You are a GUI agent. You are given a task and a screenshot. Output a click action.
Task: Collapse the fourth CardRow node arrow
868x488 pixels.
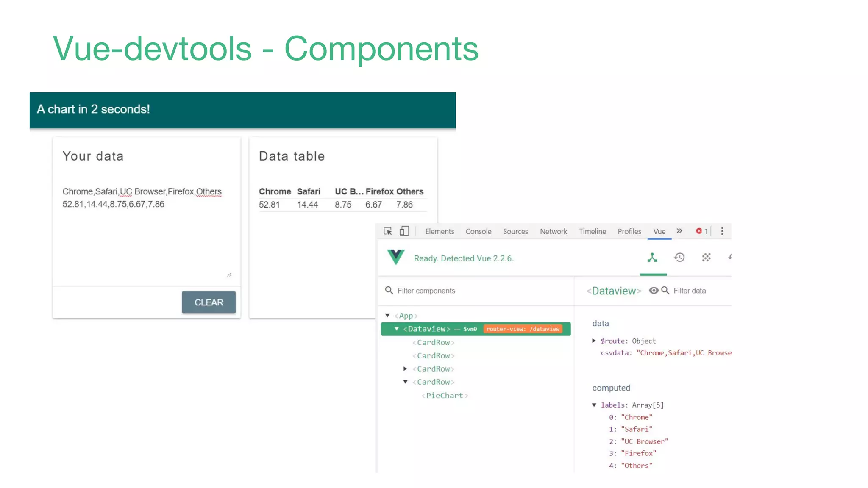click(405, 382)
